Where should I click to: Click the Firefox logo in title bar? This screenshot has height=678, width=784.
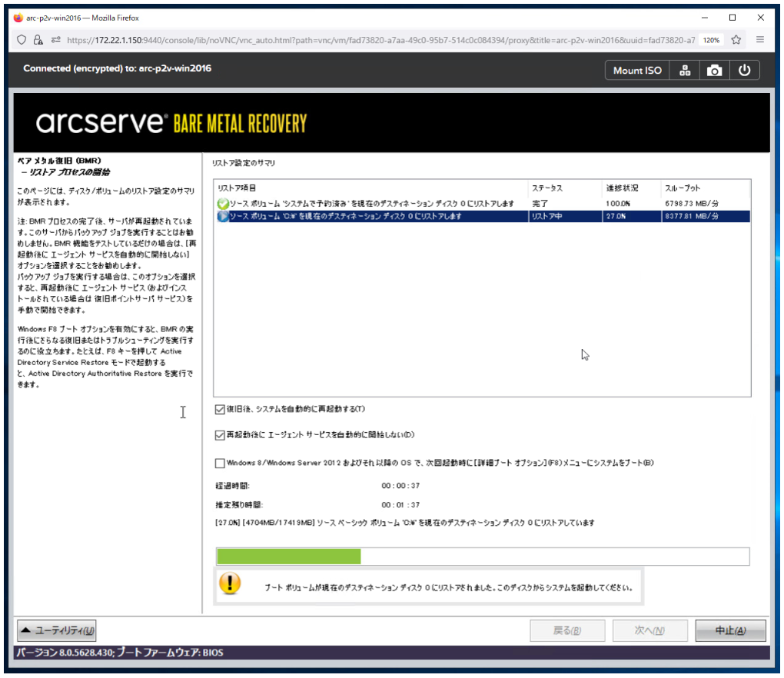click(18, 18)
